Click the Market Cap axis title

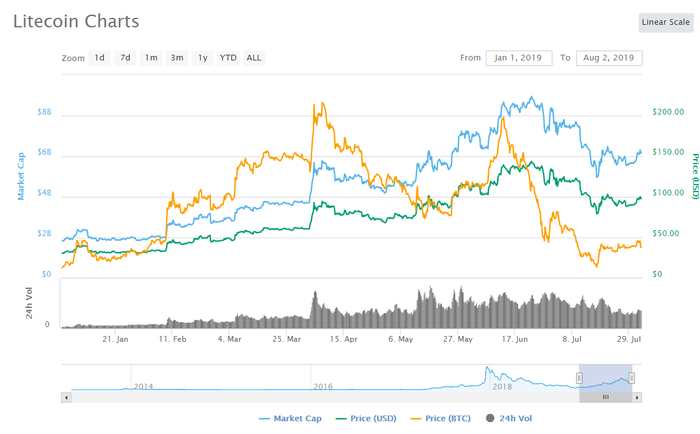coord(21,176)
